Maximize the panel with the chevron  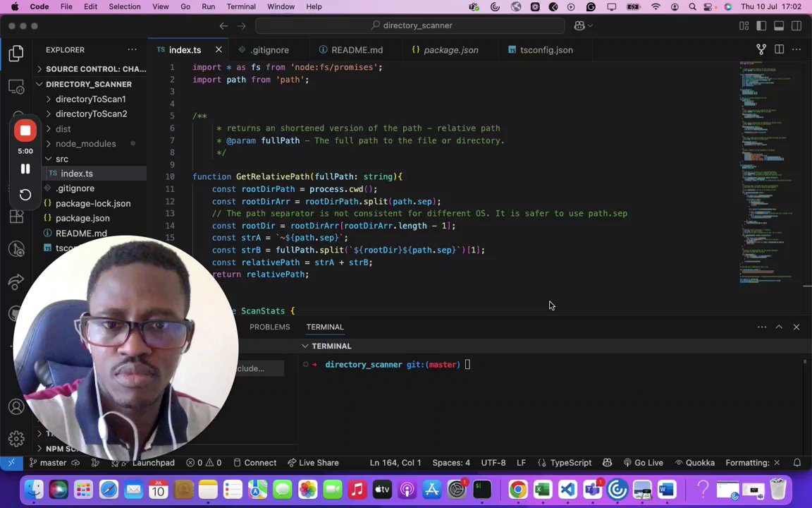pos(779,327)
